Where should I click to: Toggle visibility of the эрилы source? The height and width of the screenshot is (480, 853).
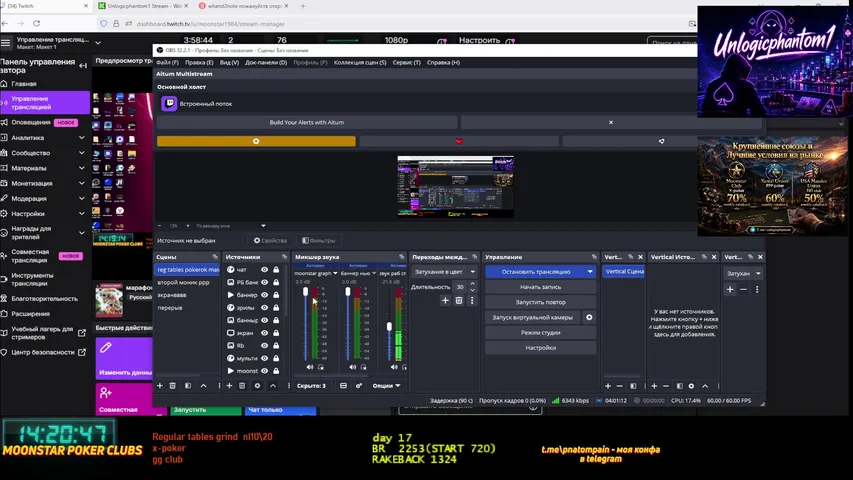click(264, 307)
